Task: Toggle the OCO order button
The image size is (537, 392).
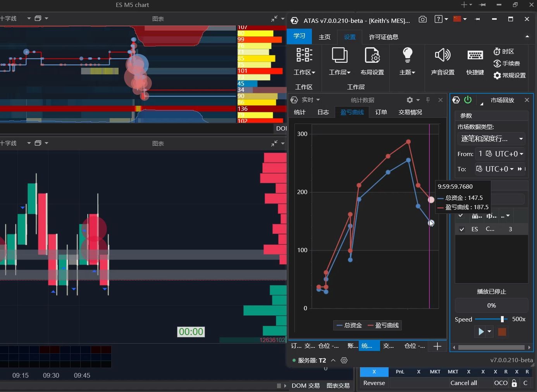Action: pos(501,383)
